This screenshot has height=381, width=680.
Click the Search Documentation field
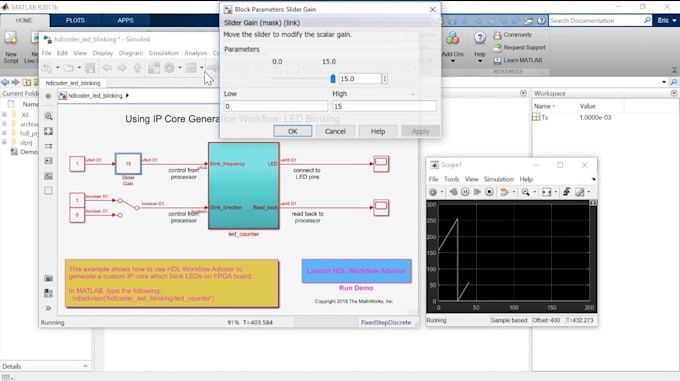tap(600, 20)
